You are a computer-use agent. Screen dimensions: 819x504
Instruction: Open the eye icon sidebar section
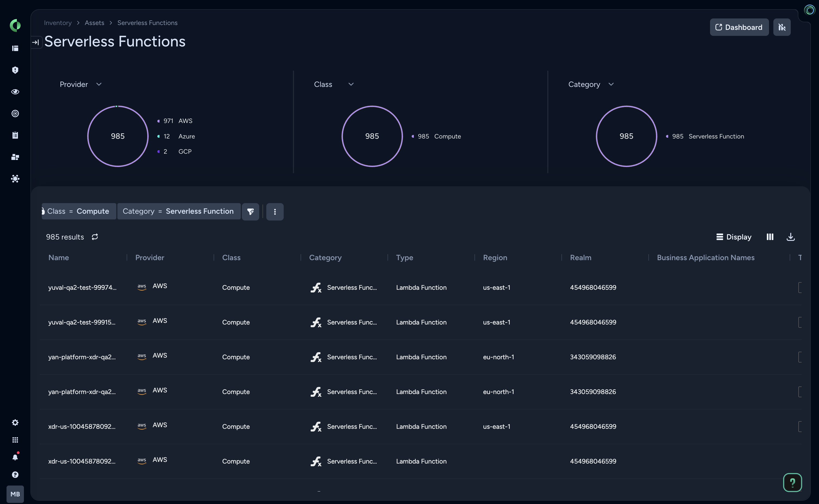click(15, 92)
